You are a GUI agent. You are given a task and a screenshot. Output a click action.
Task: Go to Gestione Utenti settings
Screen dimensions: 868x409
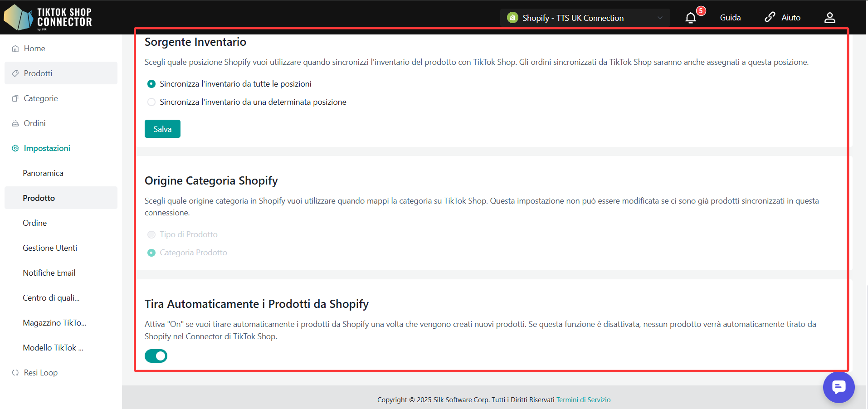coord(50,248)
